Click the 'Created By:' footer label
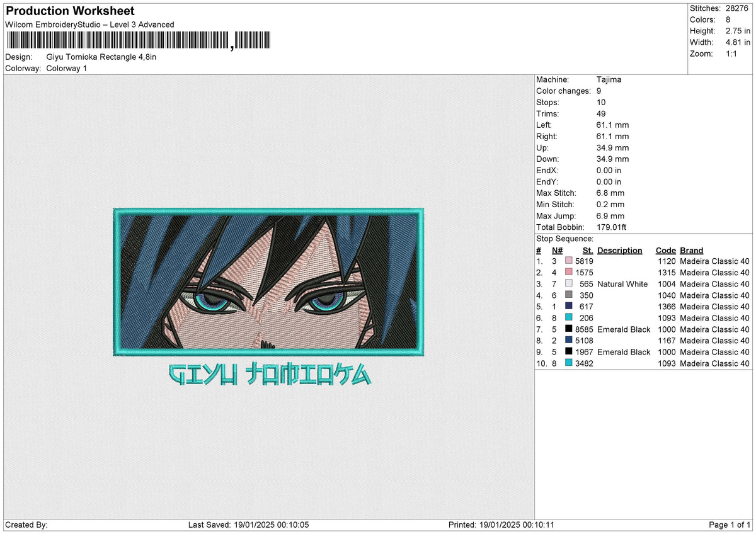This screenshot has height=534, width=756. point(26,525)
